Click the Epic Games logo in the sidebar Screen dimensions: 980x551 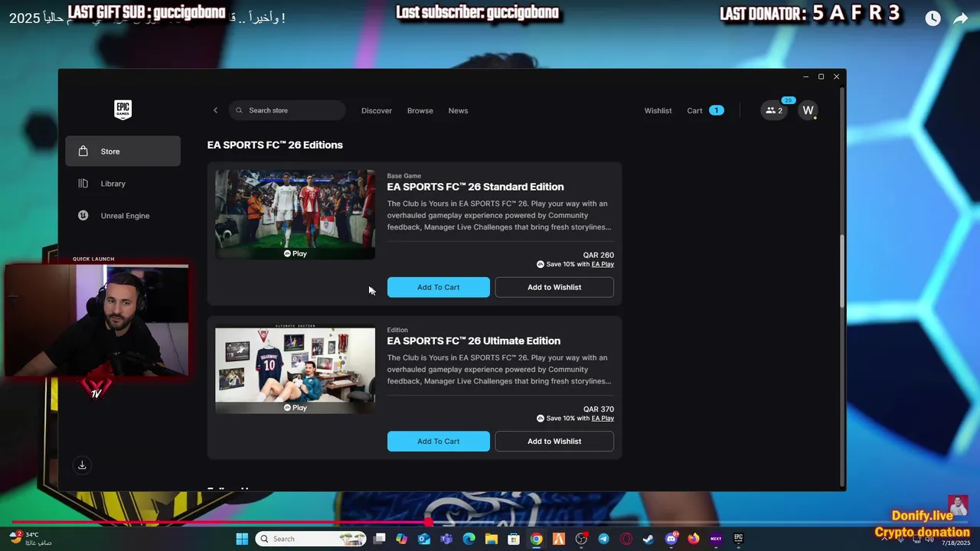[122, 109]
